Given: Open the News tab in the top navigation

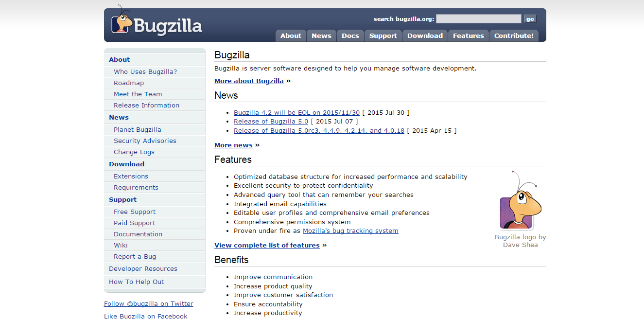Looking at the screenshot, I should click(321, 35).
